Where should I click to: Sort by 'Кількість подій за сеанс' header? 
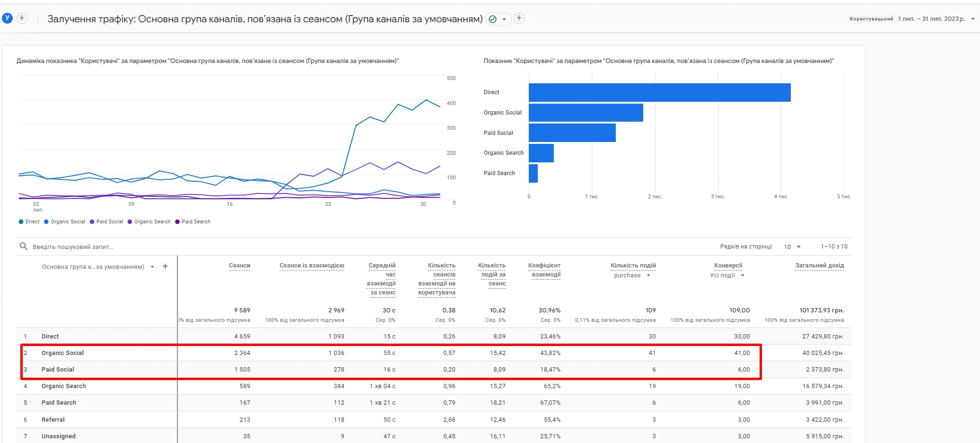[x=492, y=275]
